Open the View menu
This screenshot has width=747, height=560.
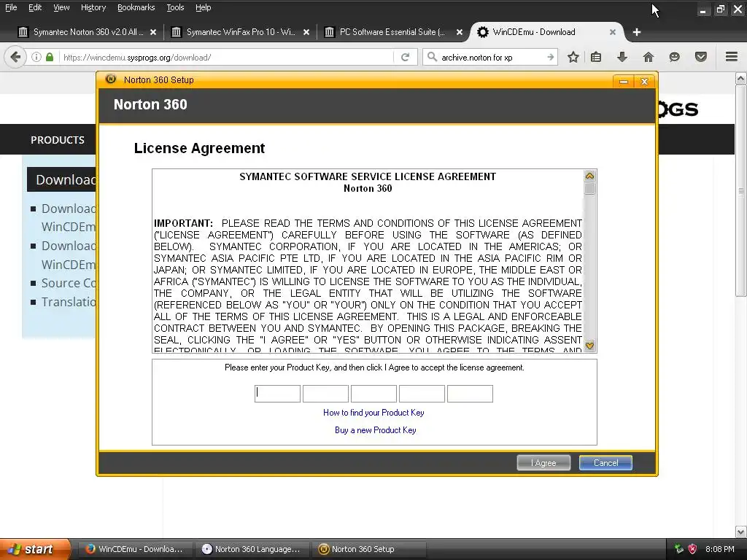click(61, 7)
